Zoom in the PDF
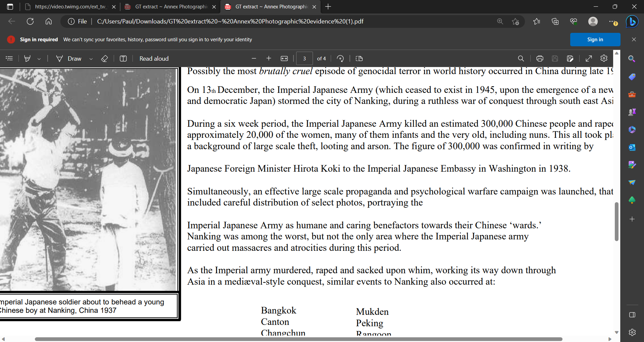The height and width of the screenshot is (342, 644). pos(269,58)
